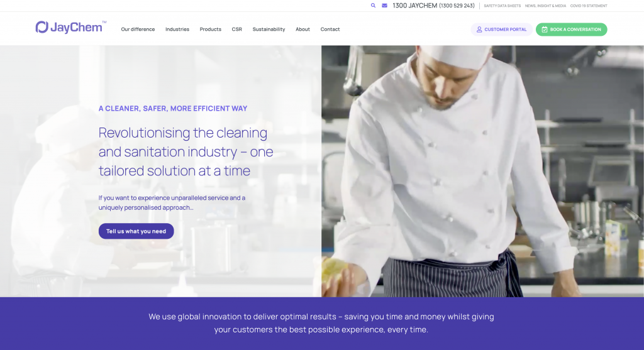Click the calendar icon in Book a Conversation
Screen dimensions: 644x350
click(544, 30)
